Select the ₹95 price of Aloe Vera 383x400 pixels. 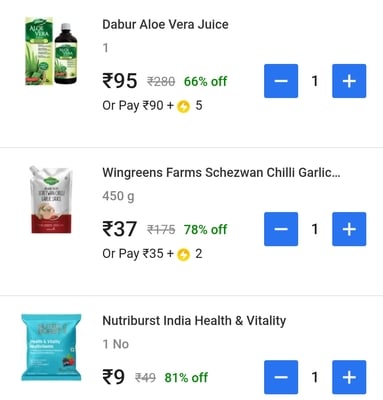120,81
